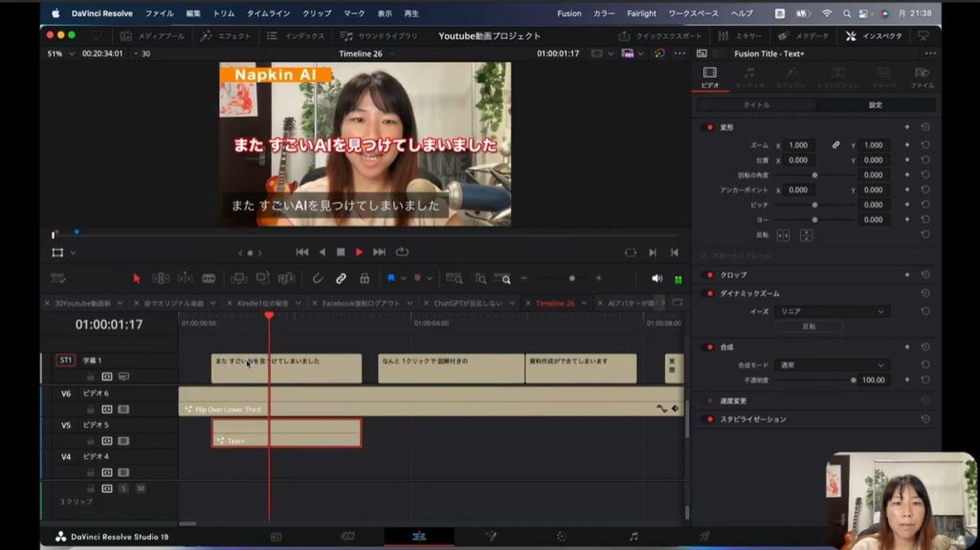Mute audio with the speaker icon

pos(657,278)
